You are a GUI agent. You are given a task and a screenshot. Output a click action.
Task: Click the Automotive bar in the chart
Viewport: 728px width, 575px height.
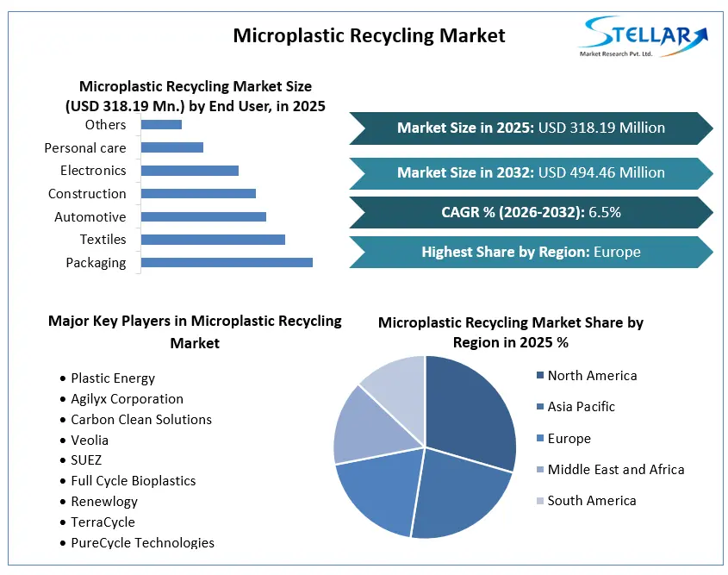[203, 217]
